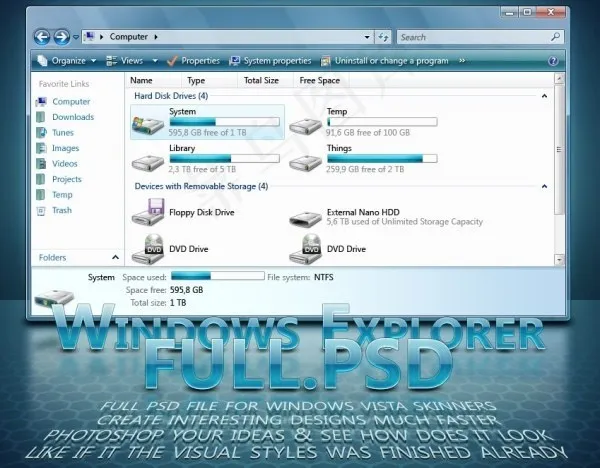
Task: Click the Help question mark icon
Action: pos(553,61)
